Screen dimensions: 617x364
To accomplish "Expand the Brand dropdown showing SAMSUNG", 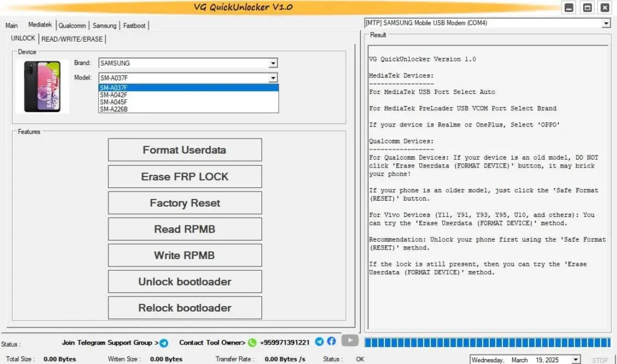I will (273, 63).
